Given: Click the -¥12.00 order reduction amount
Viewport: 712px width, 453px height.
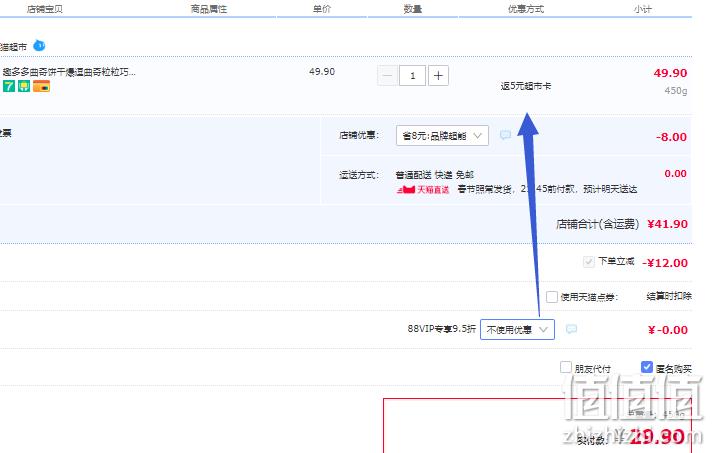Looking at the screenshot, I should pyautogui.click(x=665, y=263).
